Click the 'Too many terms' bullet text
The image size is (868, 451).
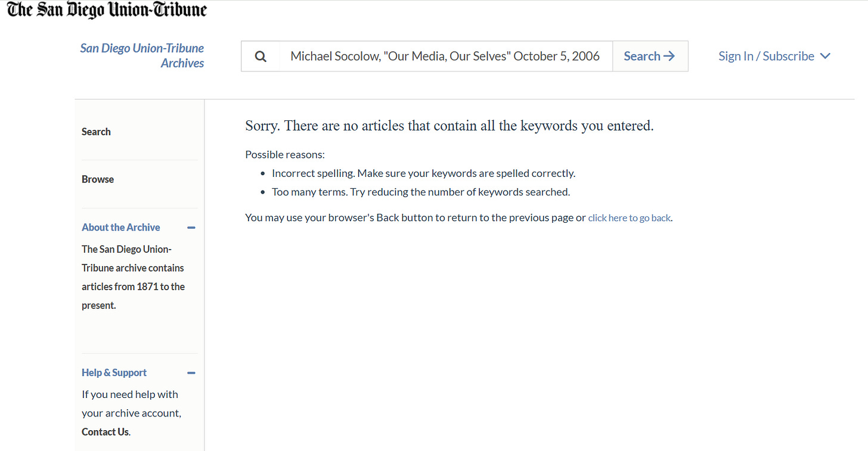tap(421, 192)
